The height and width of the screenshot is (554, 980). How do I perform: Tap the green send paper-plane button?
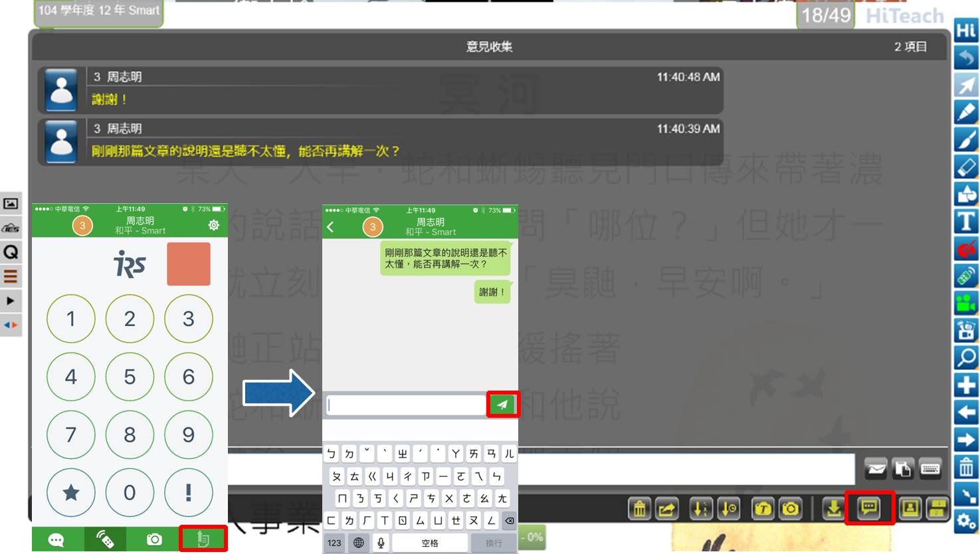502,405
